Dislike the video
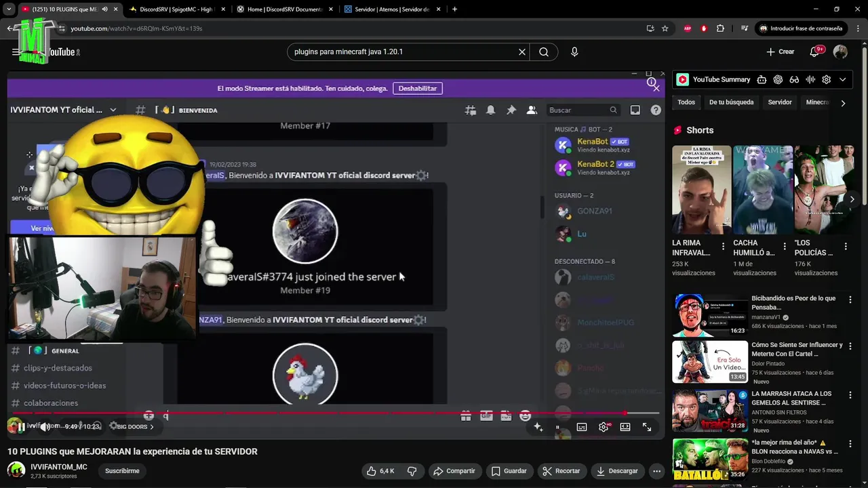This screenshot has height=488, width=868. pyautogui.click(x=412, y=471)
